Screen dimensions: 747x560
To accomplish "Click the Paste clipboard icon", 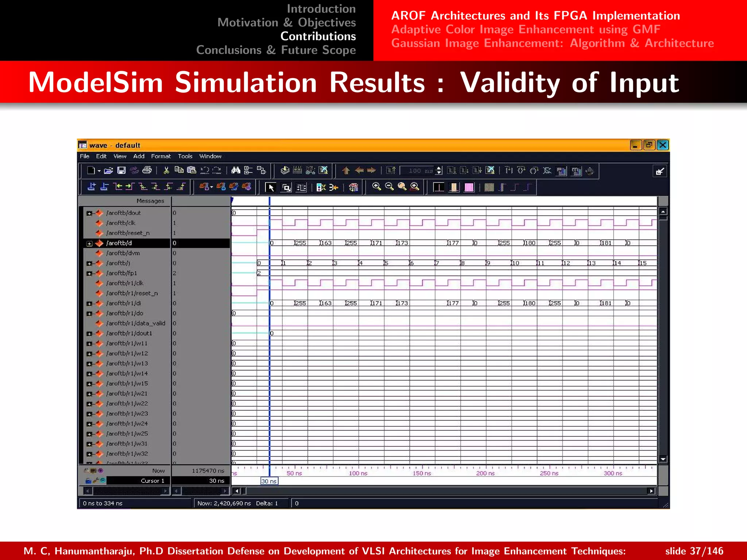I will coord(191,170).
